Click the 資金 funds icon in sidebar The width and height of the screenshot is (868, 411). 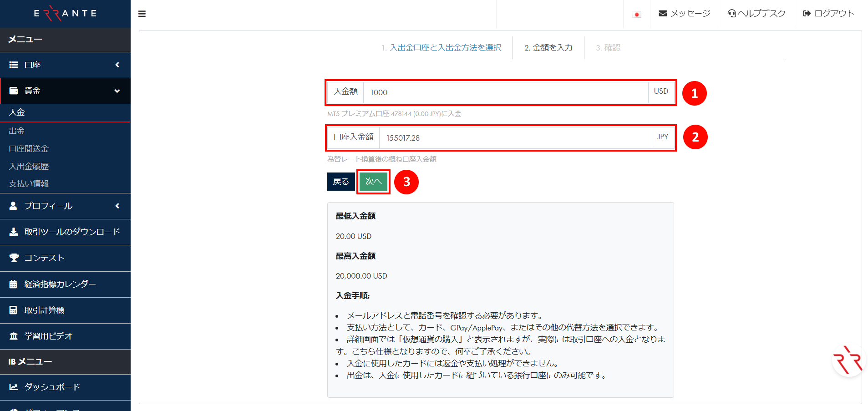point(13,90)
